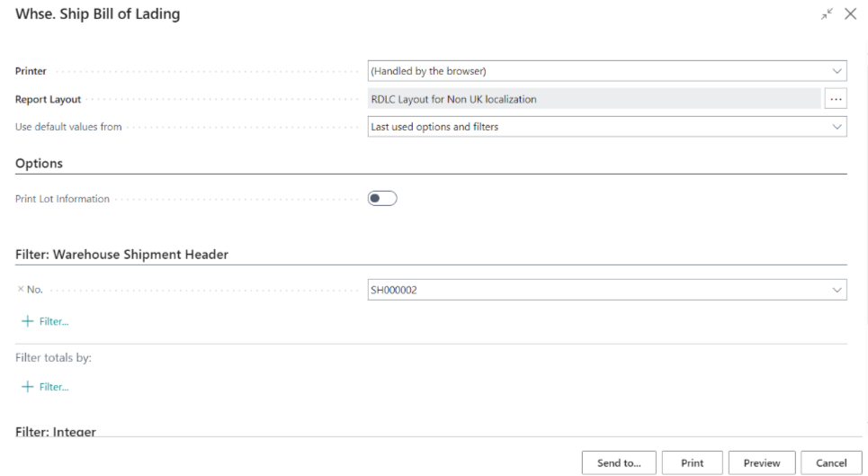
Task: Click the Filter: Integer section heading
Action: pos(56,431)
